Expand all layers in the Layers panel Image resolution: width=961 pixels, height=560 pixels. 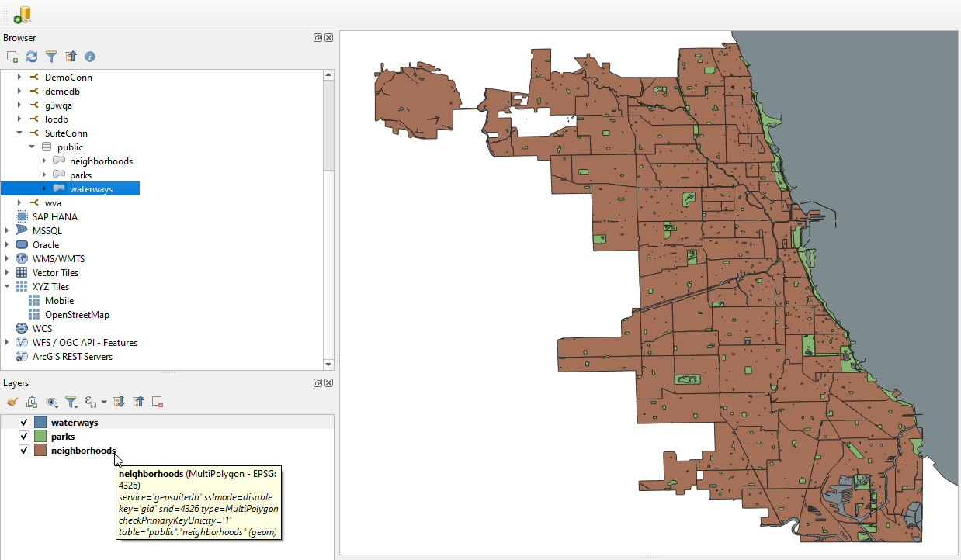coord(118,401)
